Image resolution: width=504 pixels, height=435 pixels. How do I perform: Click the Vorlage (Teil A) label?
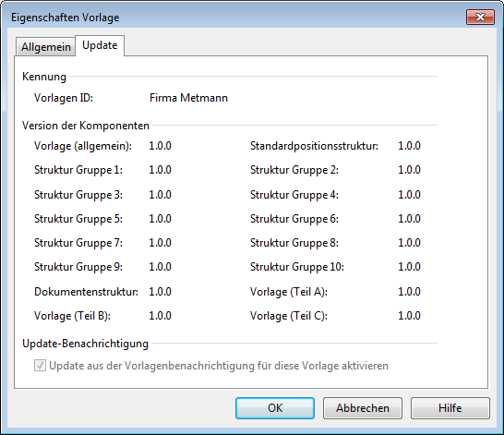click(289, 292)
